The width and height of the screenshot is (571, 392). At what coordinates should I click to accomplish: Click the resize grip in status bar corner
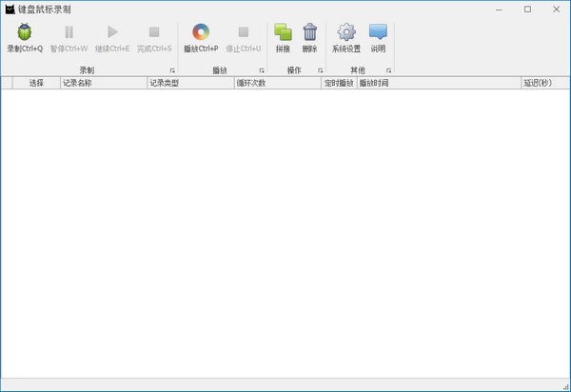point(566,387)
